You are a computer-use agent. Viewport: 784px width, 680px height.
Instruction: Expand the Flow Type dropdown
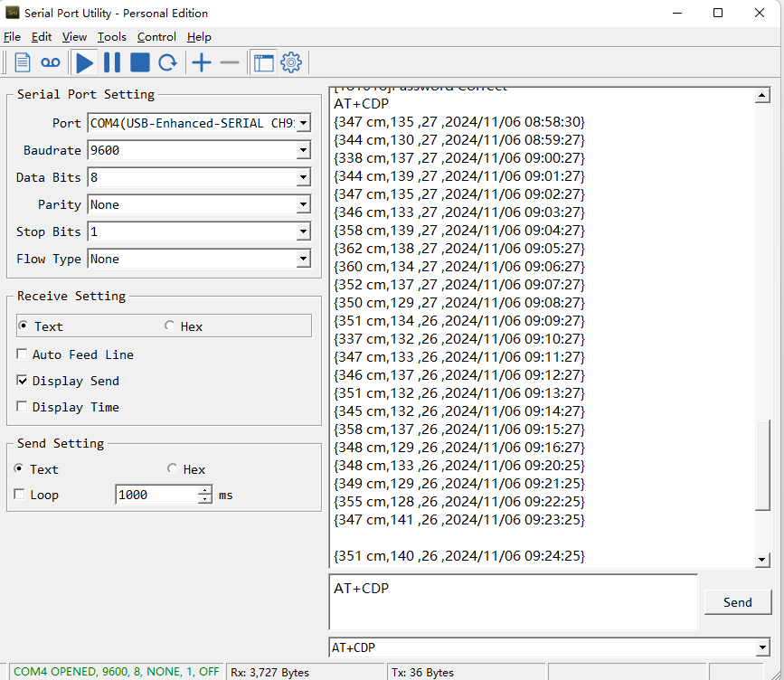303,259
